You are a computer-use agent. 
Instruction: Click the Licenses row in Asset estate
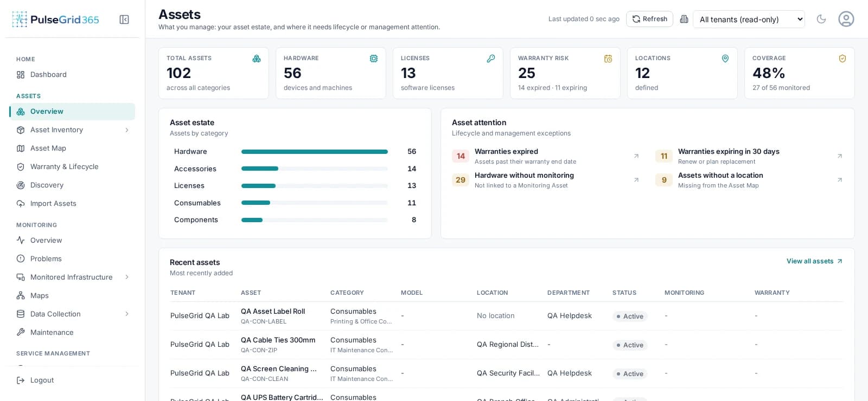coord(295,186)
